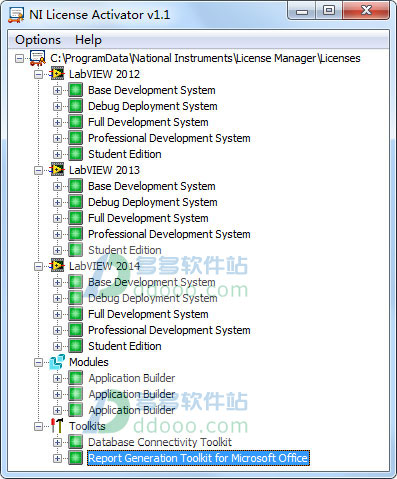Select the Modules tree label
This screenshot has height=479, width=397.
pos(89,362)
